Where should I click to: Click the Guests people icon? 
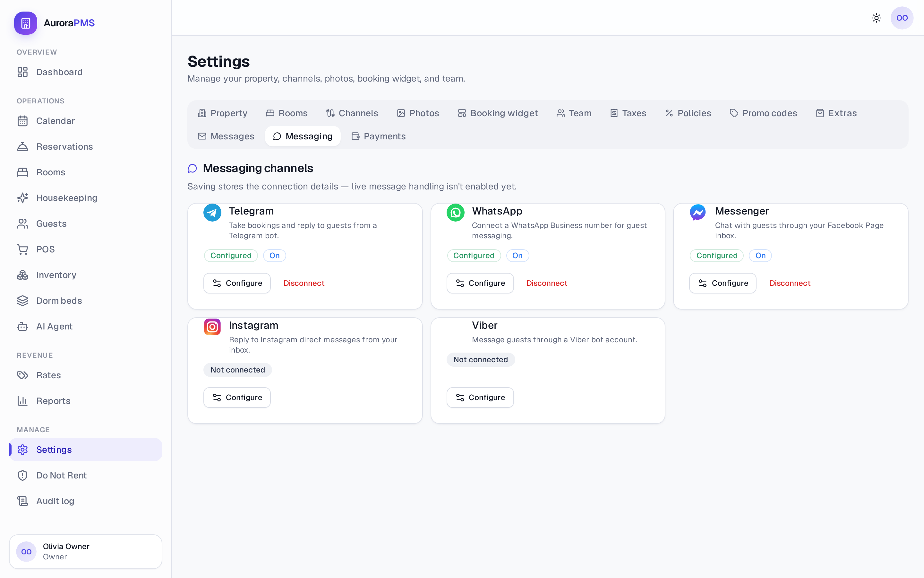coord(22,223)
